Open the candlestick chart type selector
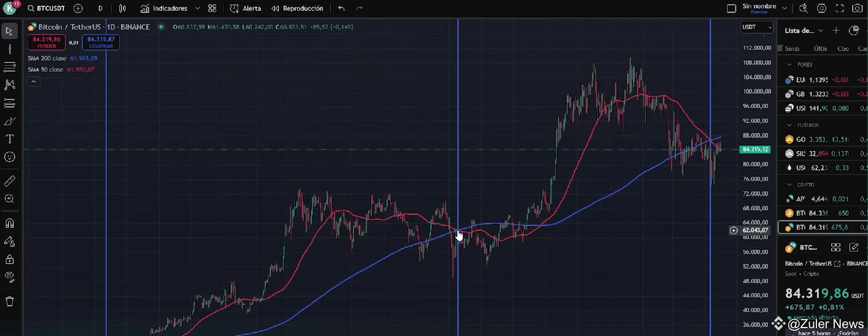868x336 pixels. (123, 8)
